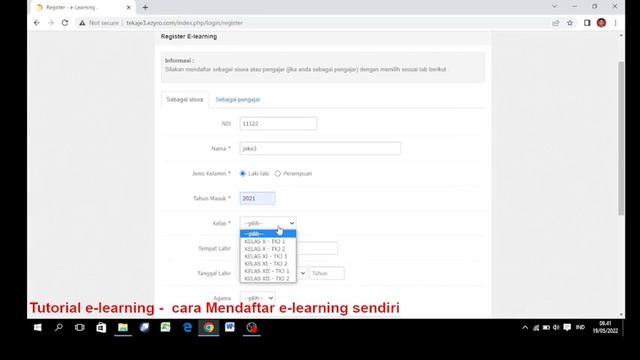Open Microsoft Edge from taskbar
This screenshot has height=360, width=640.
[187, 327]
